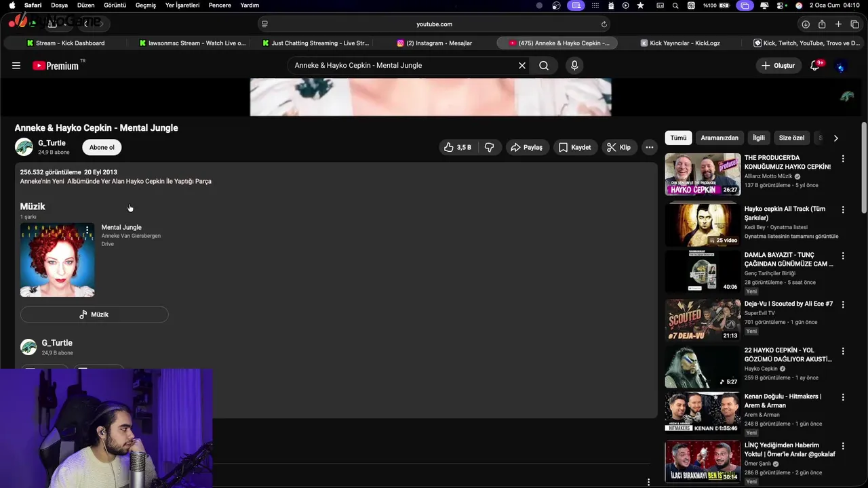The height and width of the screenshot is (488, 868).
Task: Like the video with thumbs-up 3,5 B
Action: (x=458, y=147)
